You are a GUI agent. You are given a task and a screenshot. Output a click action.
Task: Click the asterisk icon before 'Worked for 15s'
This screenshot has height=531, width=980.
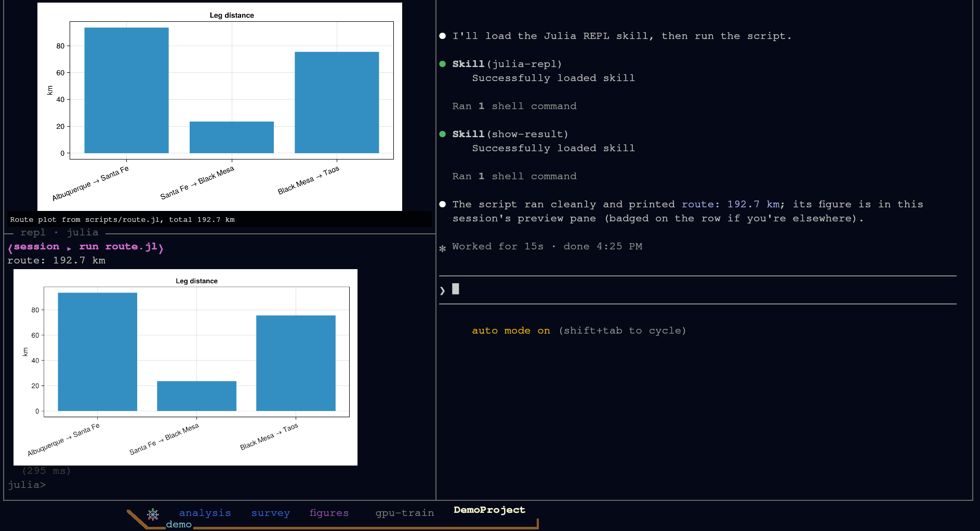coord(443,248)
